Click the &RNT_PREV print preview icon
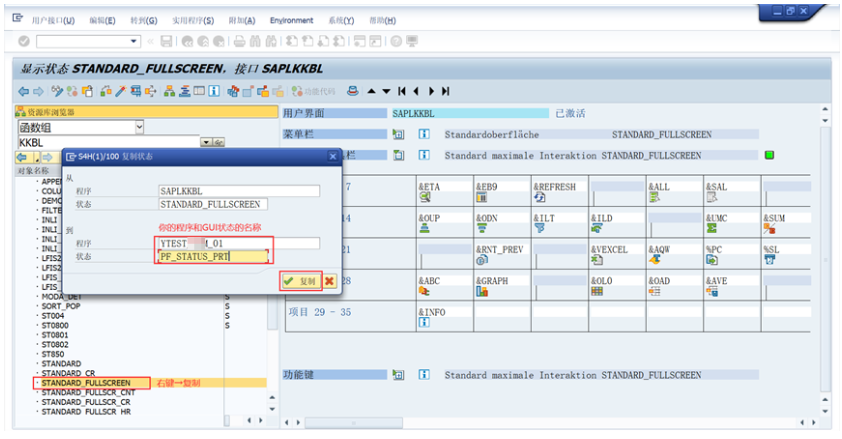Image resolution: width=842 pixels, height=439 pixels. pyautogui.click(x=482, y=260)
